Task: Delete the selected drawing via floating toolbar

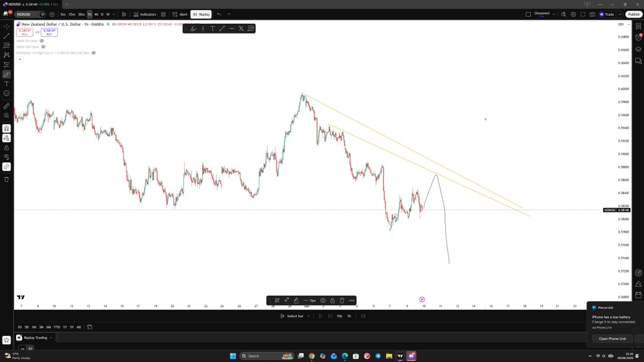Action: click(x=342, y=300)
